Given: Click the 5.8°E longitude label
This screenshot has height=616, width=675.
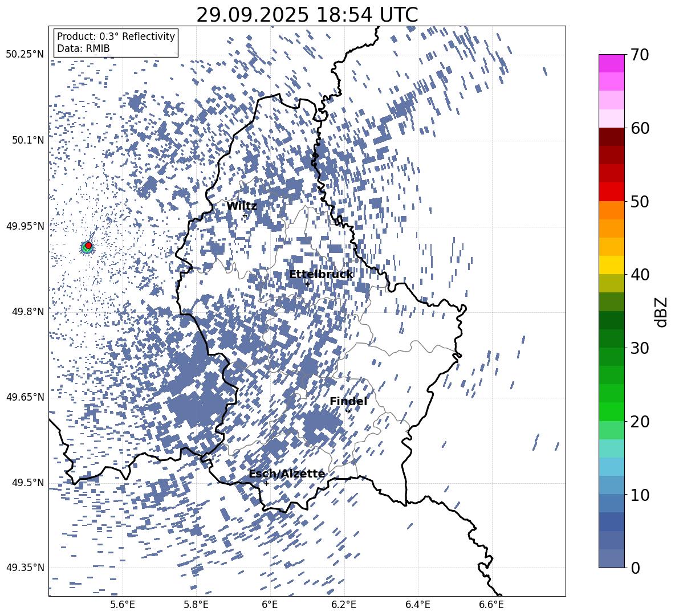Looking at the screenshot, I should click(196, 605).
